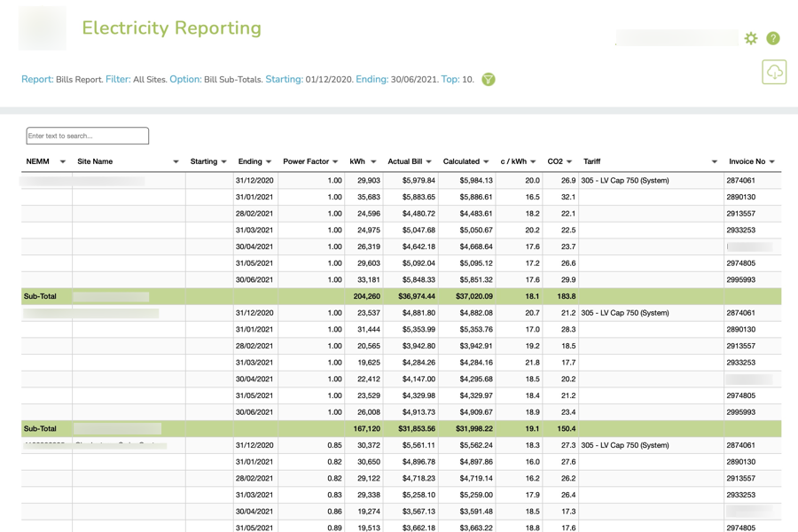Open the Ending column filter arrow
The height and width of the screenshot is (532, 798).
click(x=269, y=162)
